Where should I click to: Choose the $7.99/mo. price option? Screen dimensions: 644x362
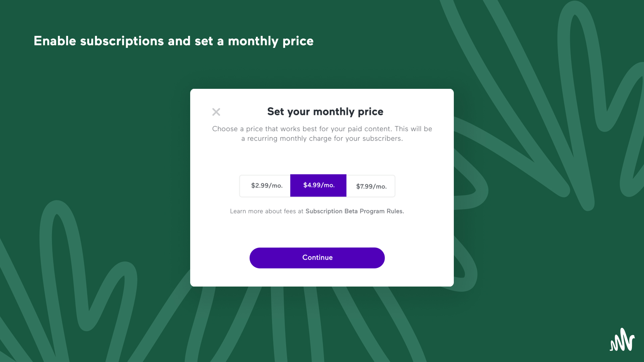click(x=371, y=186)
